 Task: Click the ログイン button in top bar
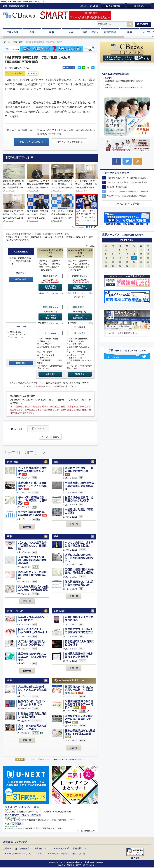click(139, 6)
